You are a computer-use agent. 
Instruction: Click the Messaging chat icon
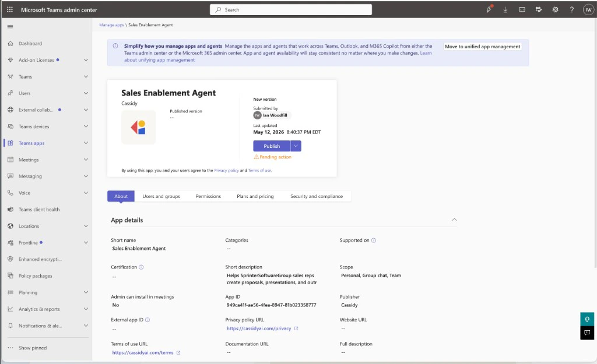point(10,176)
